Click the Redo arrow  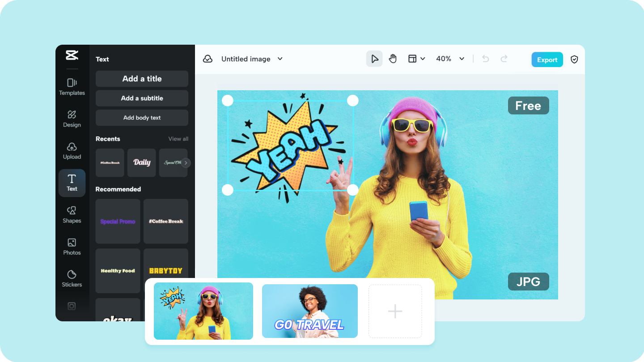pos(504,59)
